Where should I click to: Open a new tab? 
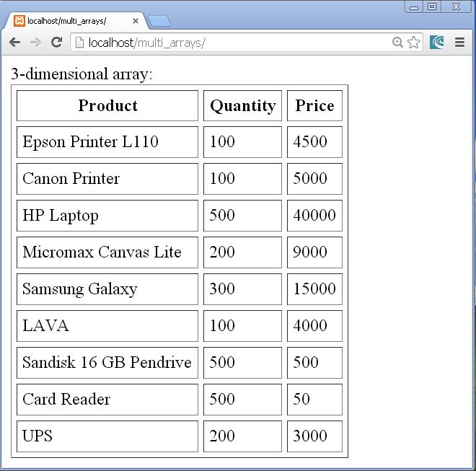pos(159,21)
